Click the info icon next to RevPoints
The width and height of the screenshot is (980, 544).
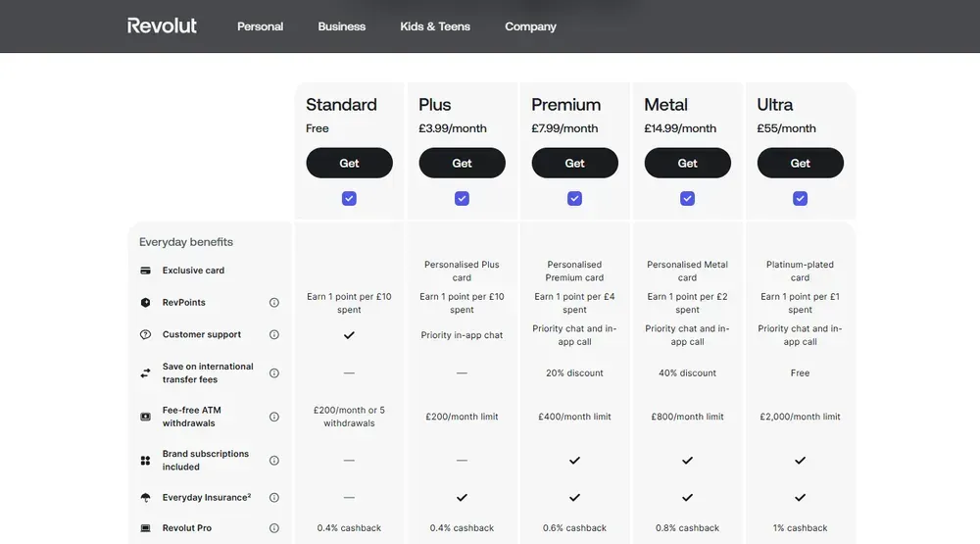[x=274, y=303]
